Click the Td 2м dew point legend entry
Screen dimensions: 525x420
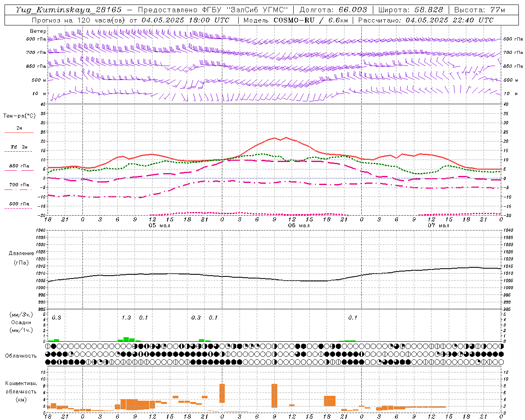(x=19, y=147)
